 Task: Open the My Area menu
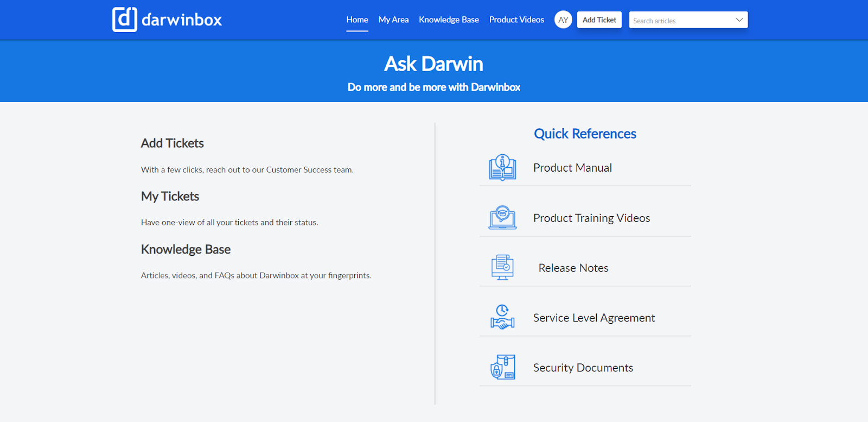click(393, 20)
